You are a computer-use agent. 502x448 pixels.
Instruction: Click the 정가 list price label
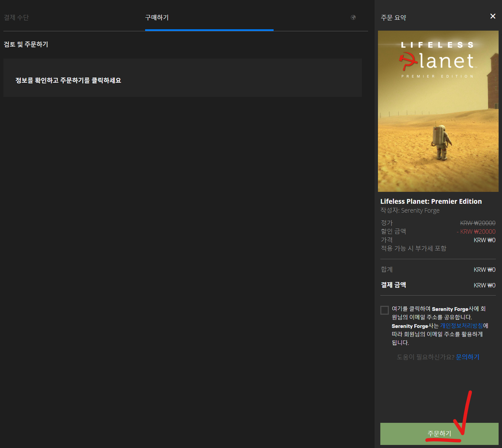pos(387,223)
